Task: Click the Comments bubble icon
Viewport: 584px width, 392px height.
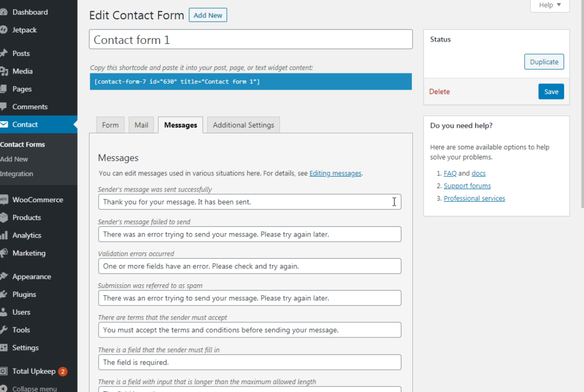Action: [3, 107]
